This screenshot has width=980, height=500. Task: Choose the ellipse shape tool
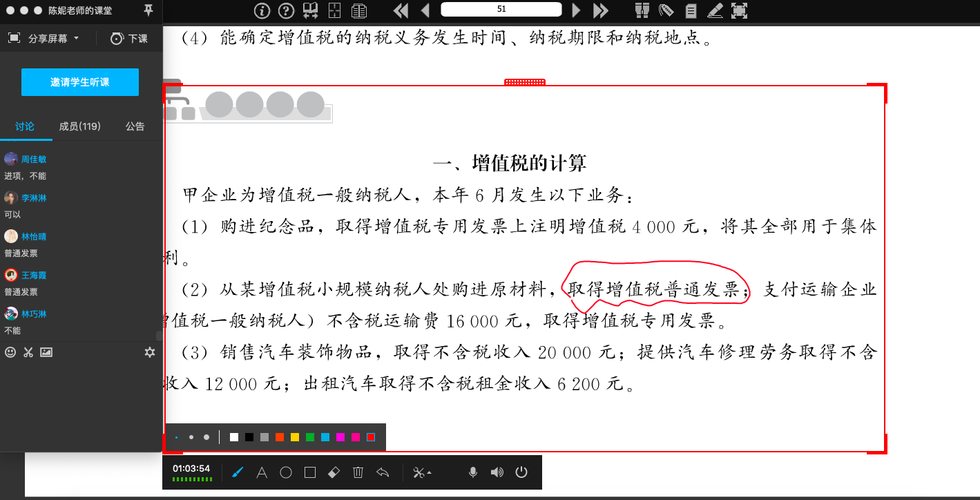click(286, 473)
